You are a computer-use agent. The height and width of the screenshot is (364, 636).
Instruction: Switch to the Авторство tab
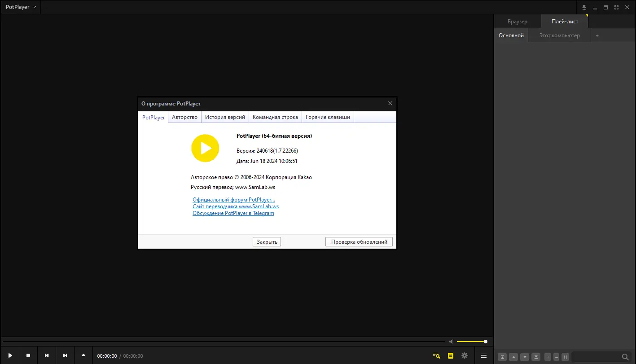184,117
